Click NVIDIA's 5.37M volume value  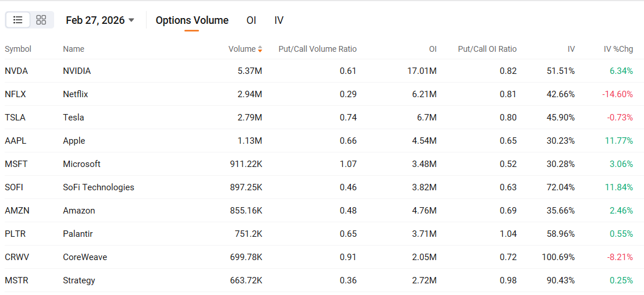(x=250, y=71)
